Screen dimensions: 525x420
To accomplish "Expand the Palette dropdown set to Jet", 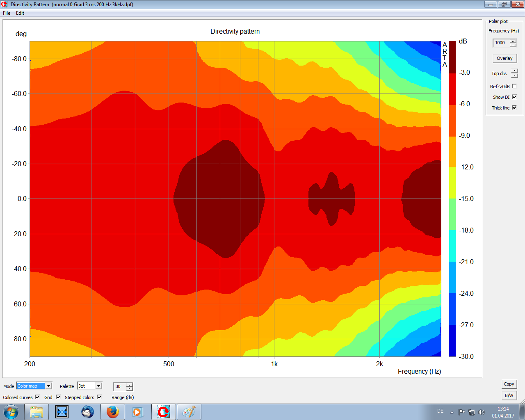I will [x=98, y=386].
